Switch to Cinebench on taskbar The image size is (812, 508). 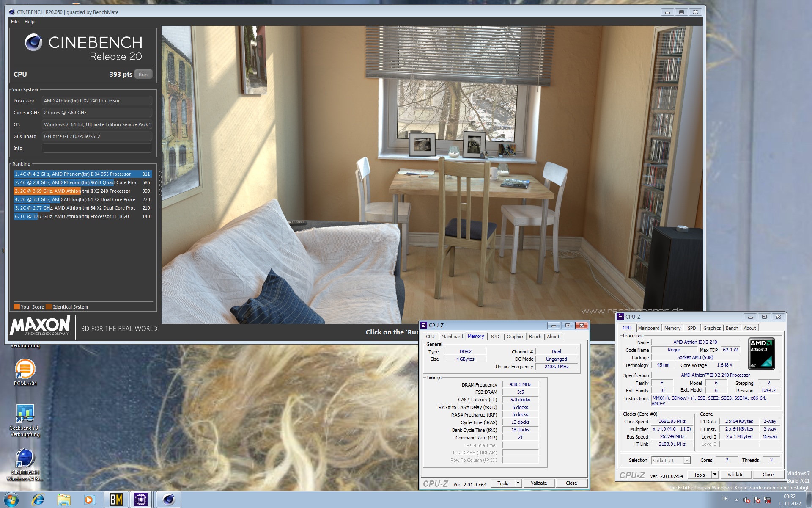pyautogui.click(x=168, y=500)
